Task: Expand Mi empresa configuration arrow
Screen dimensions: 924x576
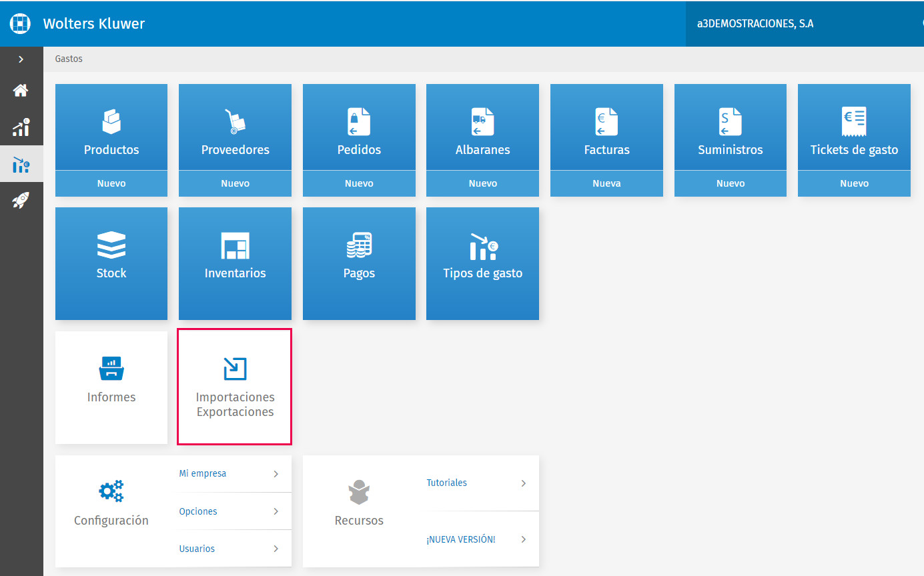Action: [x=276, y=474]
